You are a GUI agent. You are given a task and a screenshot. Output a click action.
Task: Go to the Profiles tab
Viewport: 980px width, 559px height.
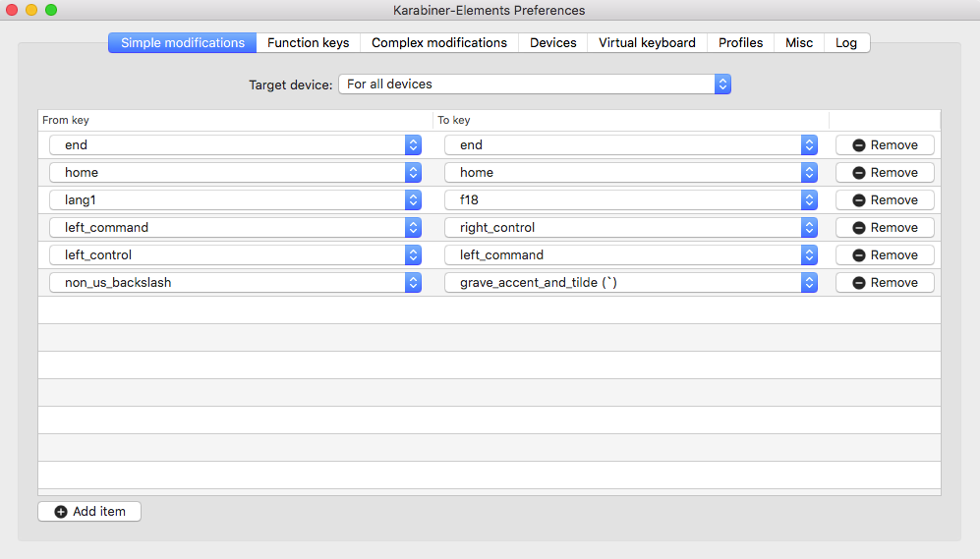[x=740, y=42]
